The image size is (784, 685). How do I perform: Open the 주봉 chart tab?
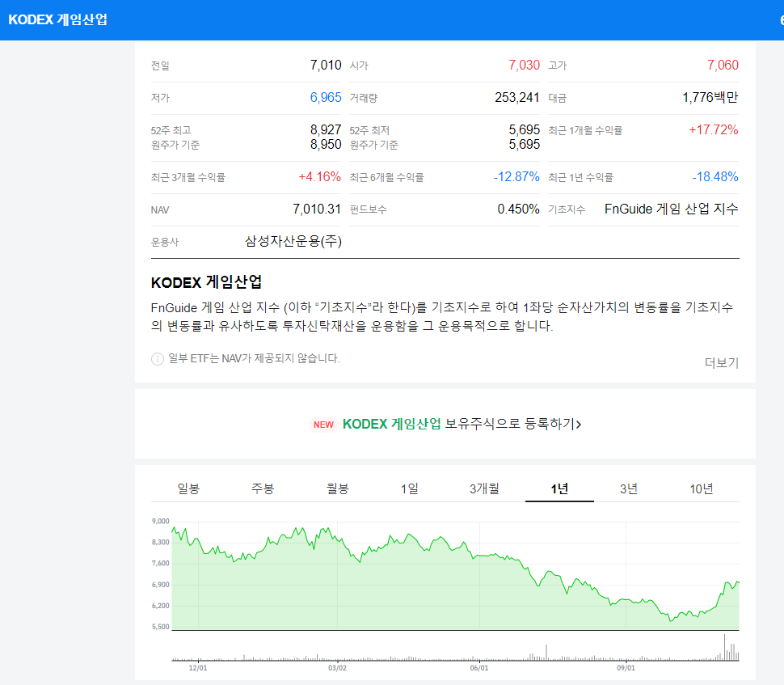click(x=263, y=488)
